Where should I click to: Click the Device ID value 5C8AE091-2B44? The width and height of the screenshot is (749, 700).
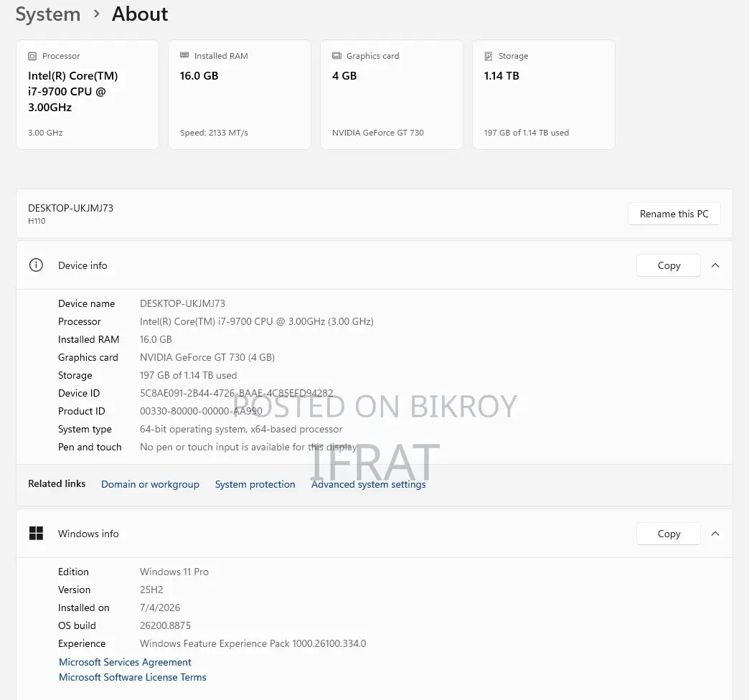[237, 393]
